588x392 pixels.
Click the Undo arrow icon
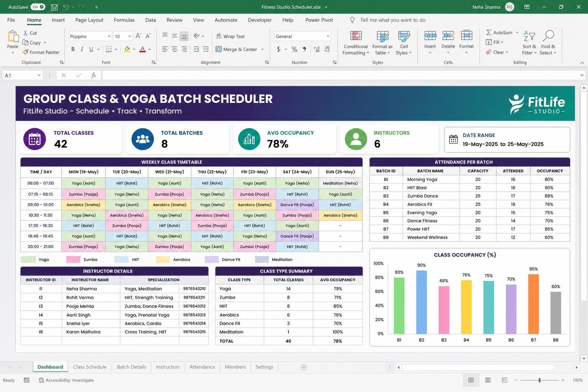(x=66, y=7)
